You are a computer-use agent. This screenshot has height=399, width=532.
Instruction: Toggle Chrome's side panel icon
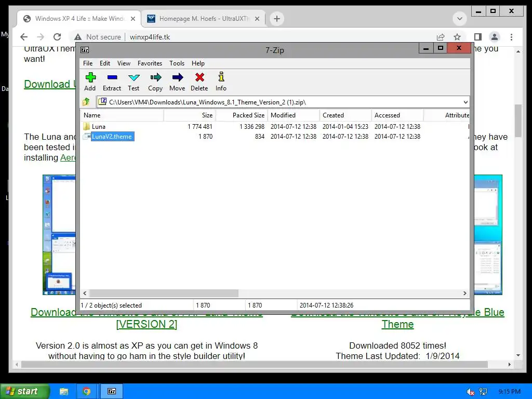(x=478, y=37)
